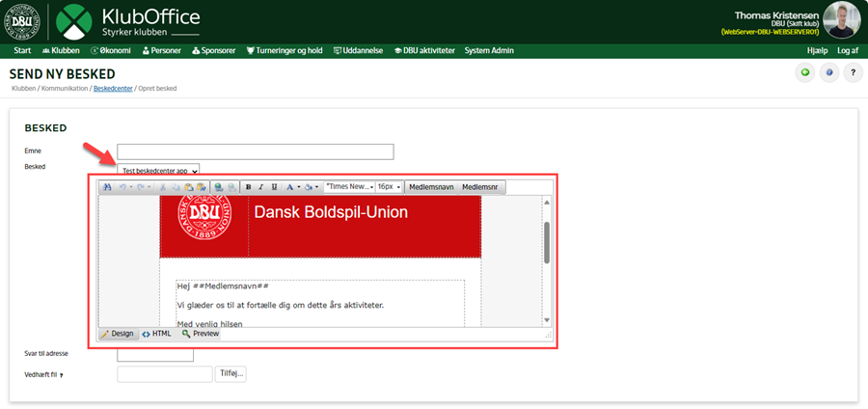Click the editor resize handle corner
The height and width of the screenshot is (409, 868).
tap(549, 335)
